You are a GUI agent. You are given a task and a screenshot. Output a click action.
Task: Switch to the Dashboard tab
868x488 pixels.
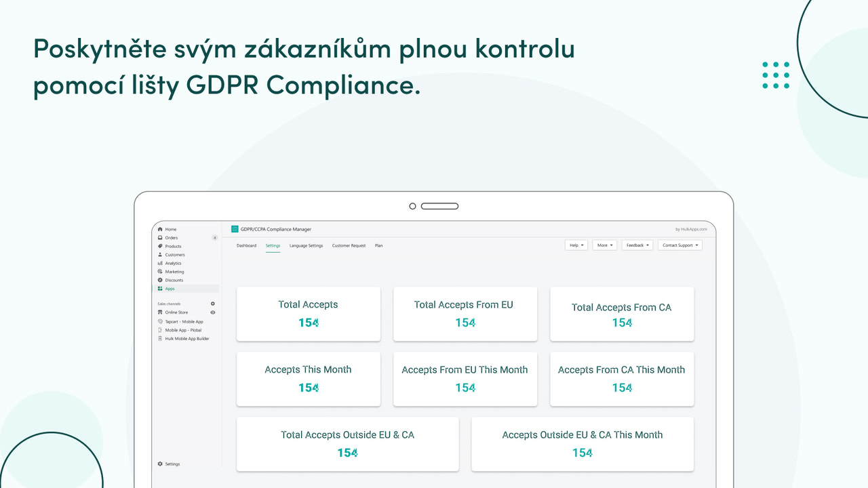point(246,245)
